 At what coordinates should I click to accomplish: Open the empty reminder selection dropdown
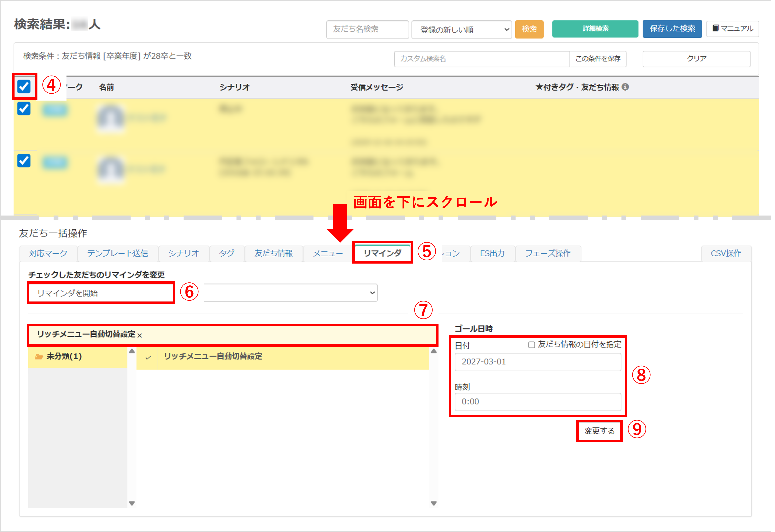(290, 293)
